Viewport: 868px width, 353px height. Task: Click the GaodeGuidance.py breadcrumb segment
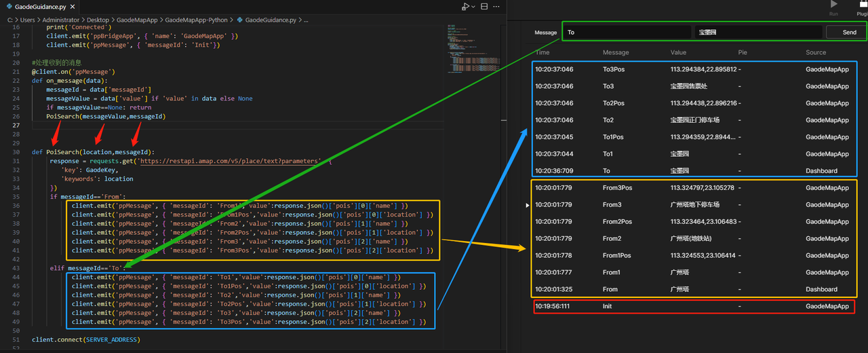[270, 20]
